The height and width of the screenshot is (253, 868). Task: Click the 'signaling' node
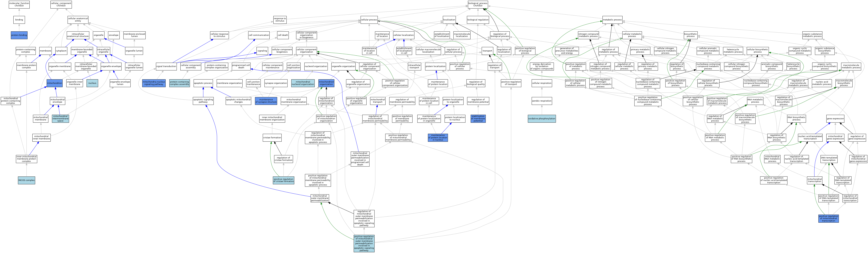(x=262, y=51)
